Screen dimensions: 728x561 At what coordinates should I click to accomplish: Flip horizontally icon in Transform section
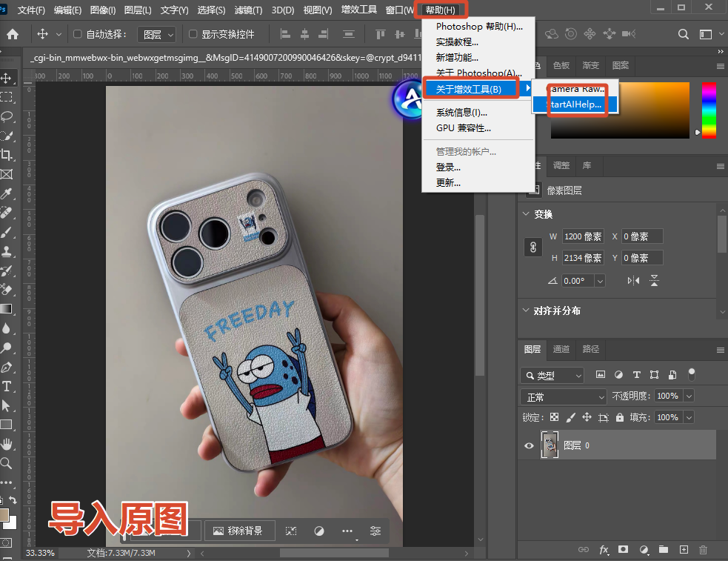[633, 280]
